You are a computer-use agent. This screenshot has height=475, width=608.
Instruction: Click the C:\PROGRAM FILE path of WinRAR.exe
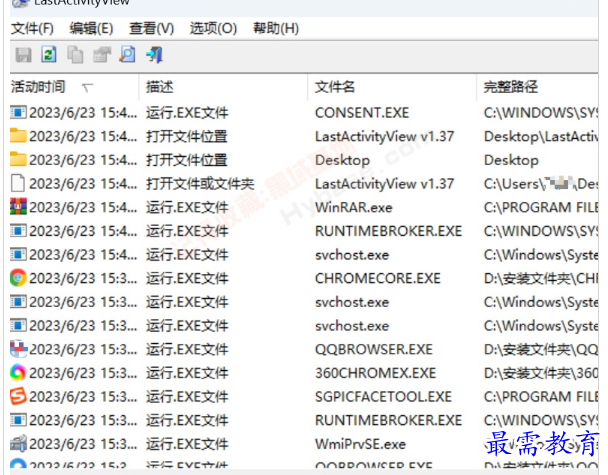pyautogui.click(x=541, y=207)
